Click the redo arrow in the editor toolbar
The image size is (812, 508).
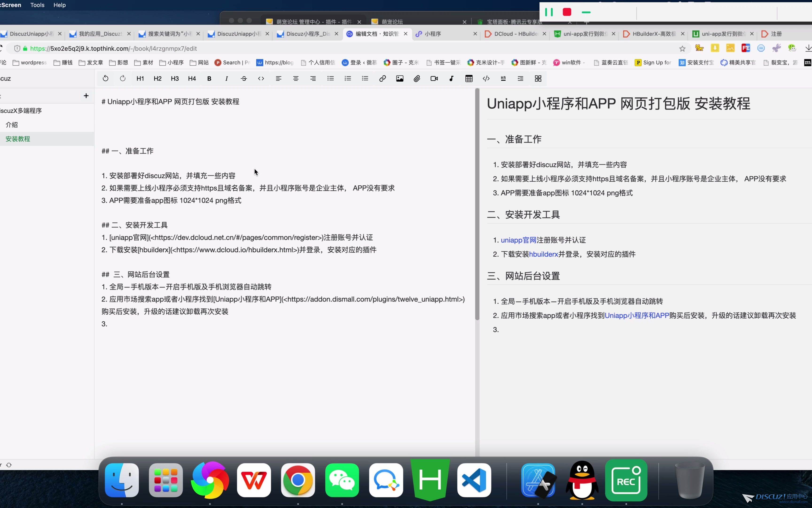[123, 78]
